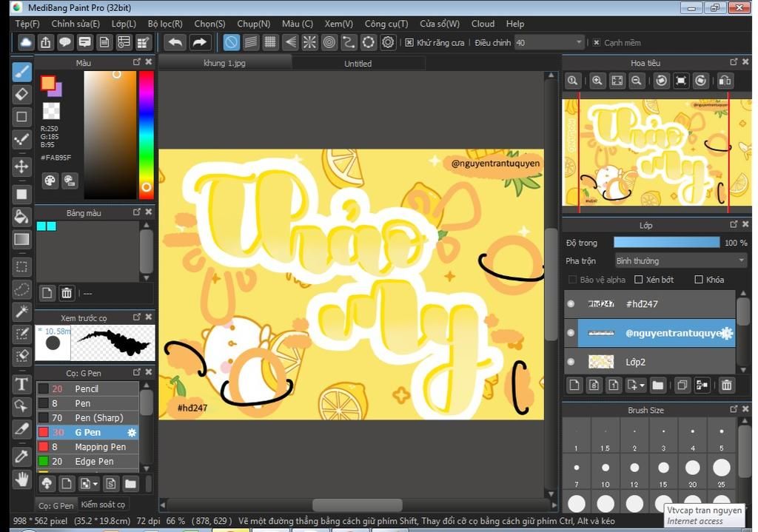
Task: Select the Pen (Sharp) brush
Action: click(x=88, y=418)
